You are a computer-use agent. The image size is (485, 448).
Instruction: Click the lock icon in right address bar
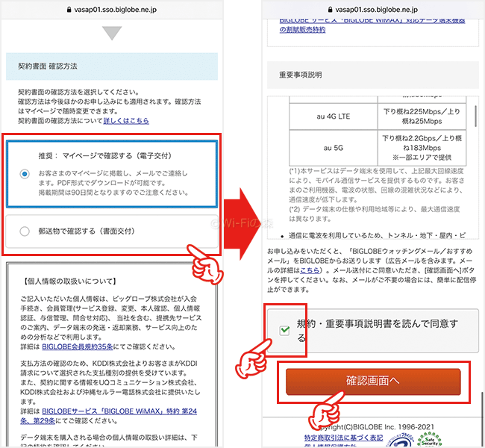point(330,10)
